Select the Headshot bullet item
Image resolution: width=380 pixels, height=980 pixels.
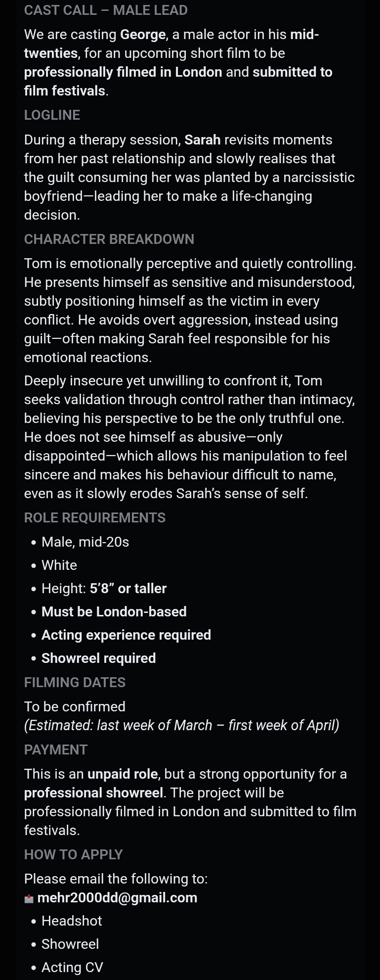coord(72,921)
